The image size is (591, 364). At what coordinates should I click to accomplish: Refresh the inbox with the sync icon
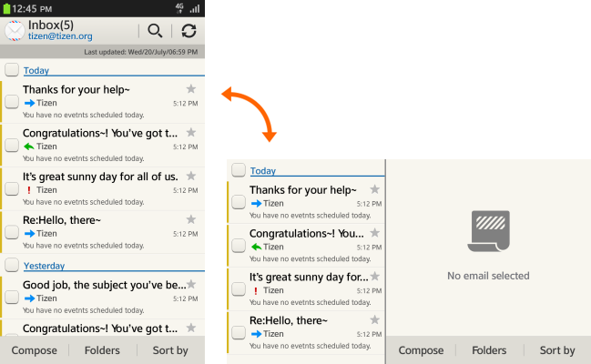click(x=189, y=31)
